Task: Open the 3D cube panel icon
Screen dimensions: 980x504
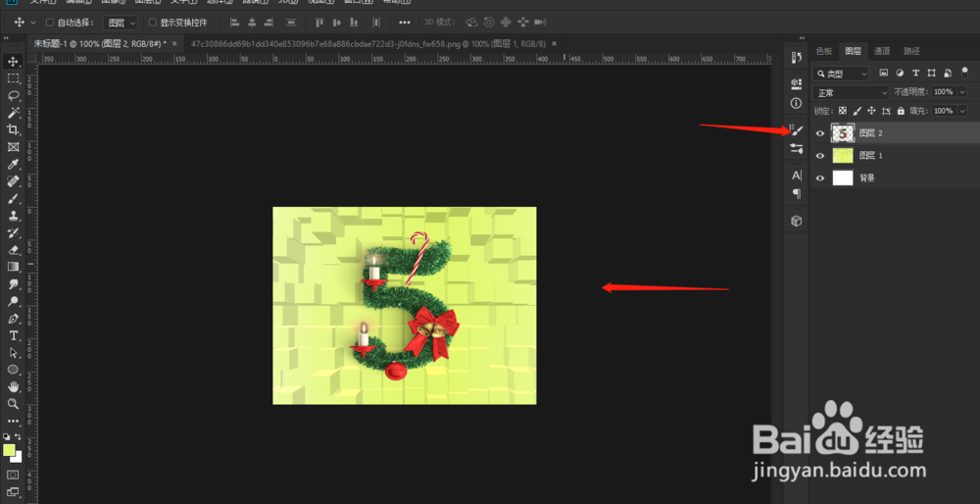Action: [x=796, y=221]
